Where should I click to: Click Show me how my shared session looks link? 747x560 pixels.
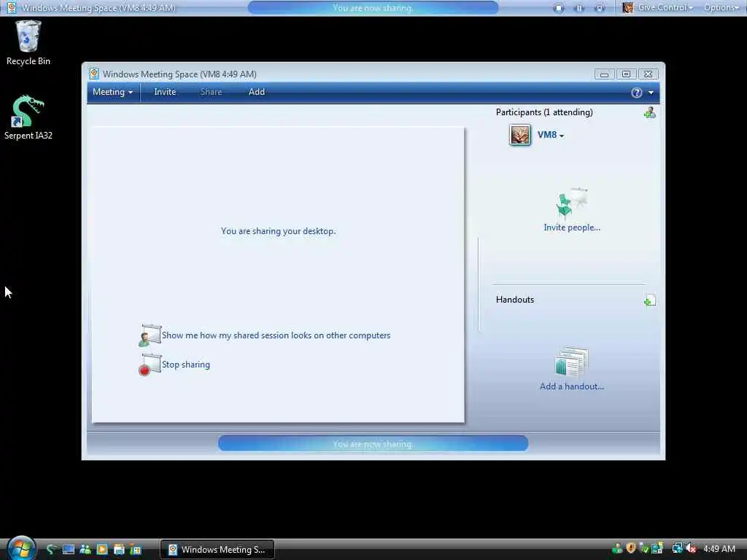[276, 335]
